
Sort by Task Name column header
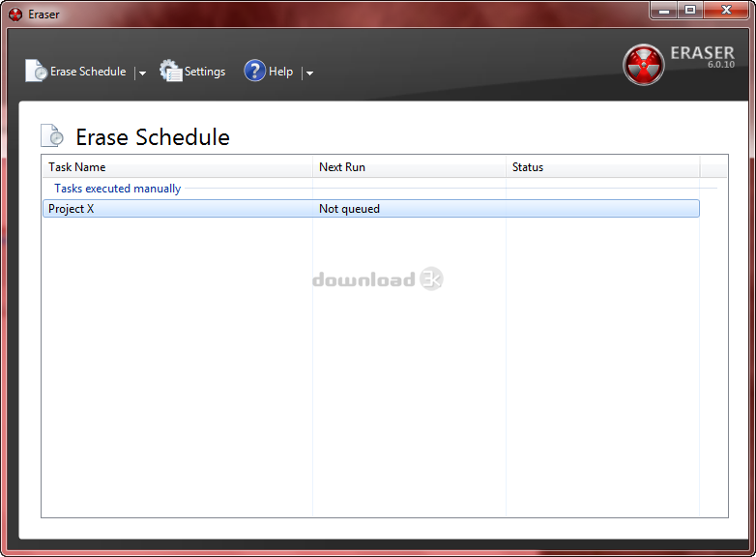(x=178, y=167)
